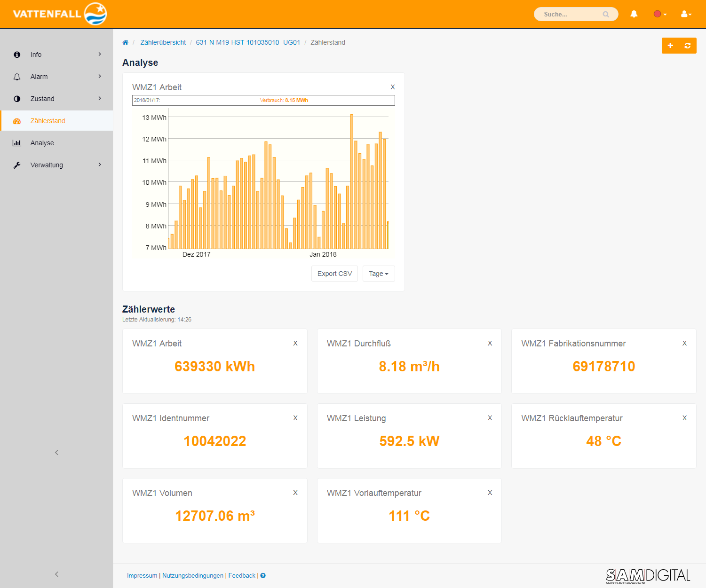Click the plus add widget button
706x588 pixels.
click(670, 46)
